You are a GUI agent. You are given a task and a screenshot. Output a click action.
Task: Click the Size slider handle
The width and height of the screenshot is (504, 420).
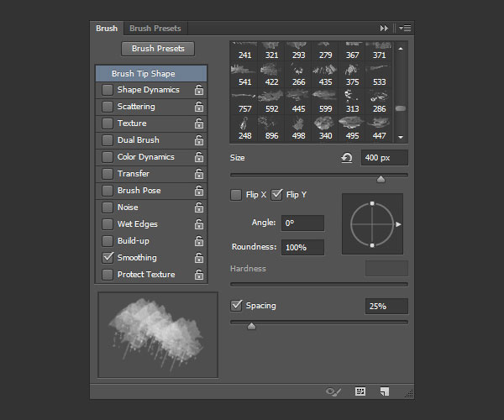(x=381, y=178)
